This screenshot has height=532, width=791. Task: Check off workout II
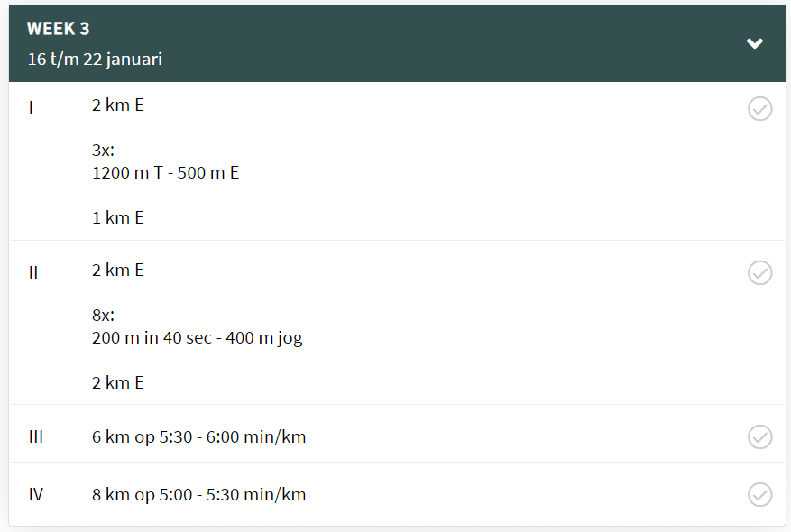759,272
